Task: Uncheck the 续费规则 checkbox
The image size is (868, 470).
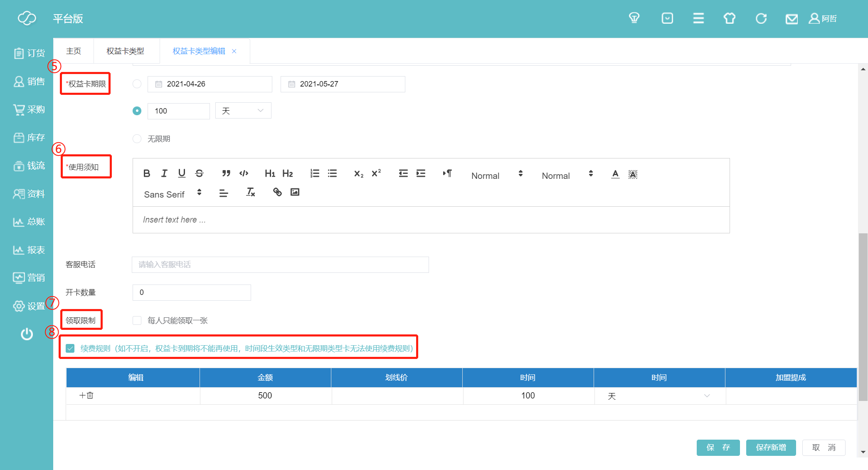Action: coord(70,349)
